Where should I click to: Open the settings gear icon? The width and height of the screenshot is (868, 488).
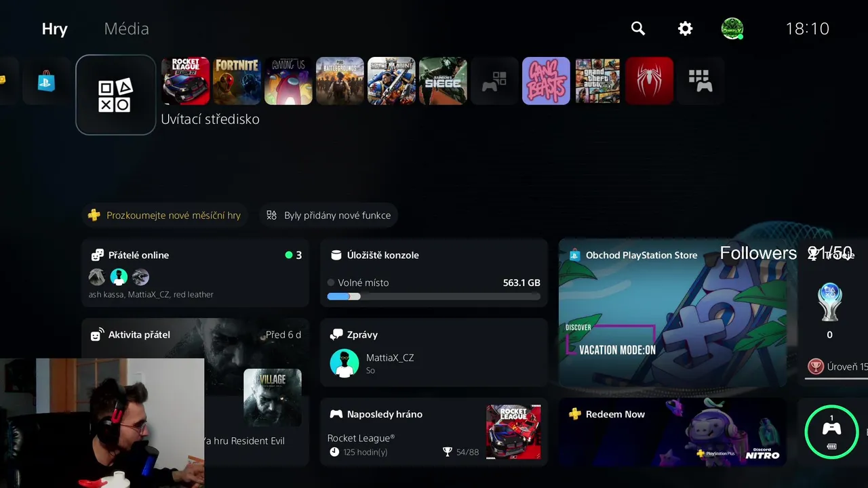(686, 28)
